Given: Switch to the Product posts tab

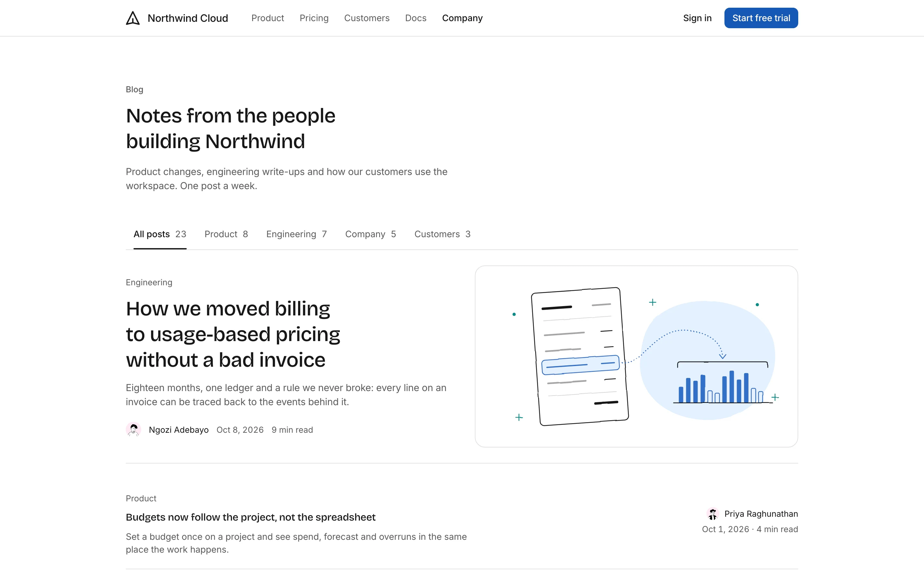Looking at the screenshot, I should pyautogui.click(x=226, y=234).
